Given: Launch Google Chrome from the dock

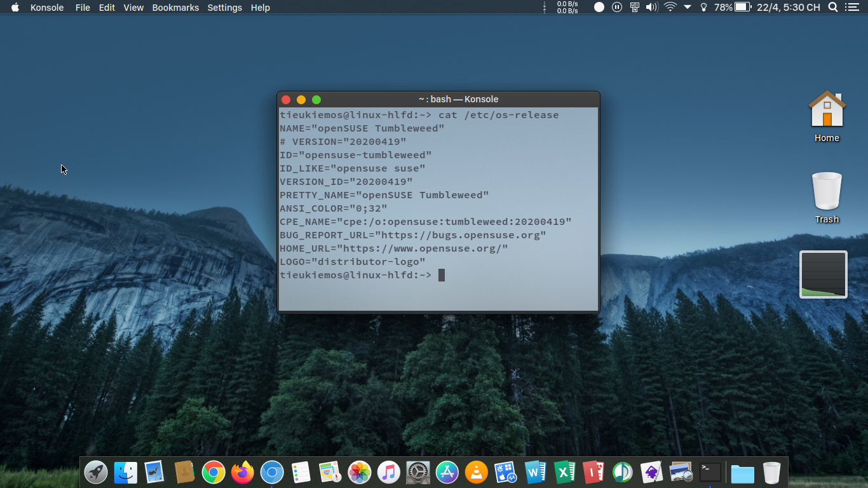Looking at the screenshot, I should pyautogui.click(x=214, y=472).
